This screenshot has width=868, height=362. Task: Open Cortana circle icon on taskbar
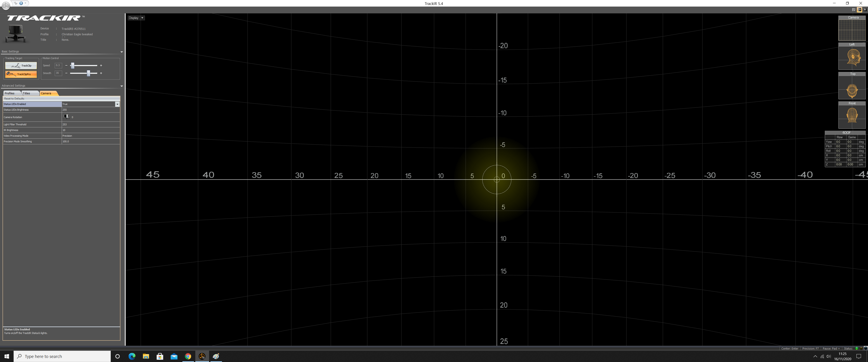pos(117,356)
